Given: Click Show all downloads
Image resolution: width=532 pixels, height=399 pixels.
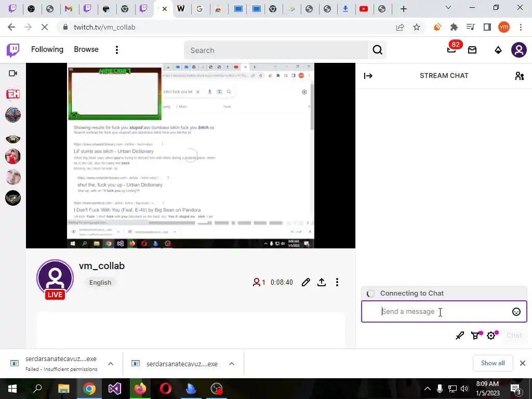Looking at the screenshot, I should tap(493, 363).
